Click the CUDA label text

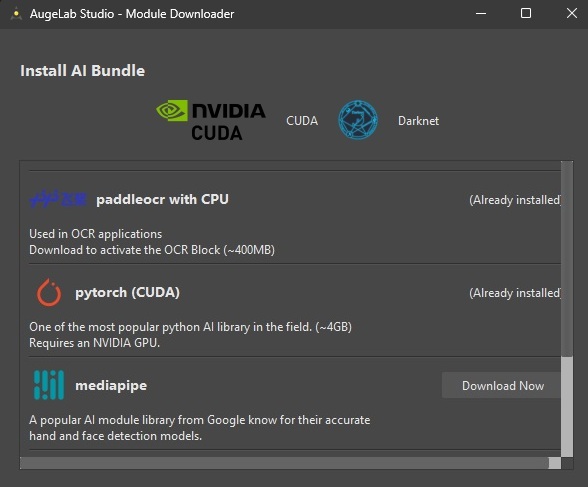(302, 121)
